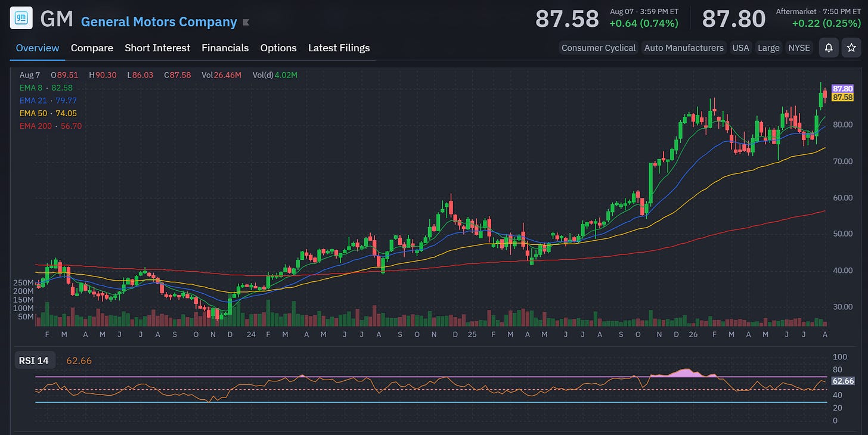Click the orange RSI reading 62.66 beside RSI 14
This screenshot has width=868, height=435.
tap(79, 361)
